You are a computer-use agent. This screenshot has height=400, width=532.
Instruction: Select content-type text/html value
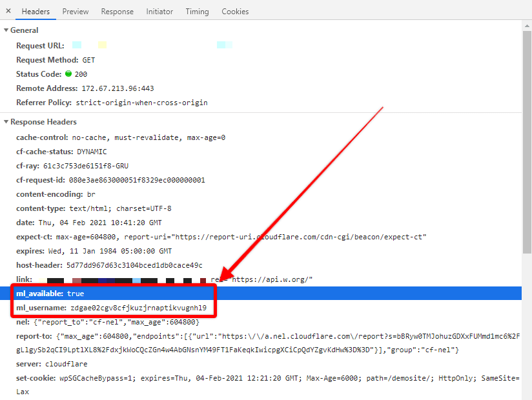coord(121,209)
